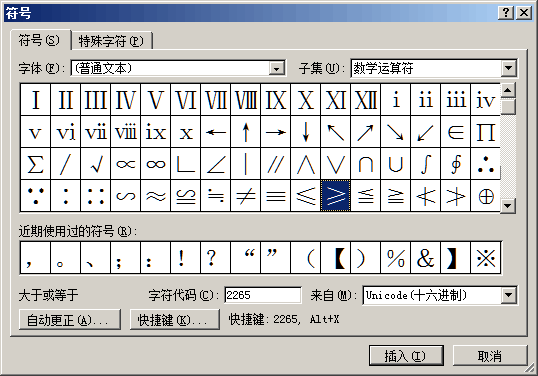The height and width of the screenshot is (376, 538).
Task: Click the 取消 button
Action: [490, 356]
